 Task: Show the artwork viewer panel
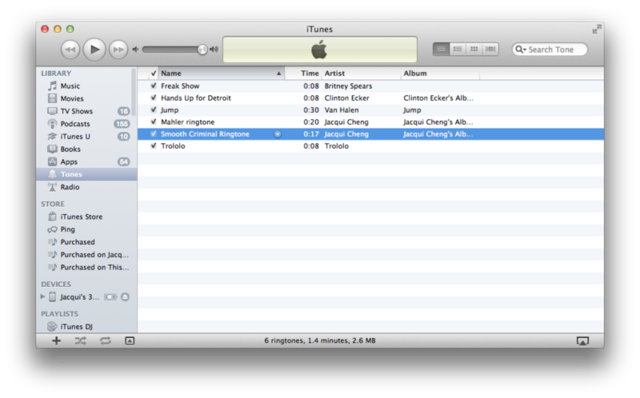[x=129, y=340]
